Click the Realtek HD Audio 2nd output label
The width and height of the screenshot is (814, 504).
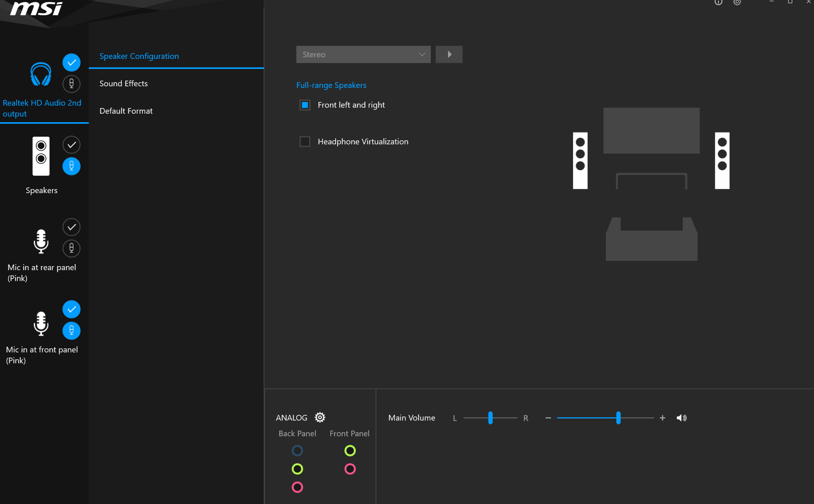pos(42,108)
